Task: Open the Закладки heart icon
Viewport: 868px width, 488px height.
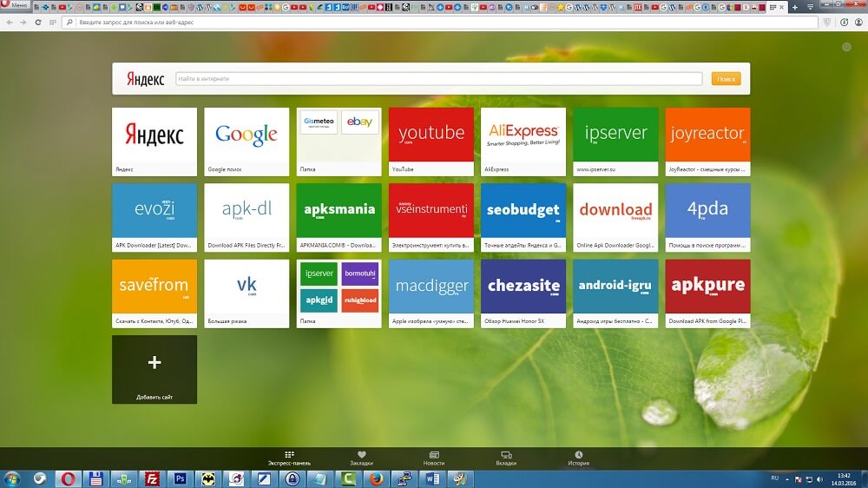Action: click(361, 458)
